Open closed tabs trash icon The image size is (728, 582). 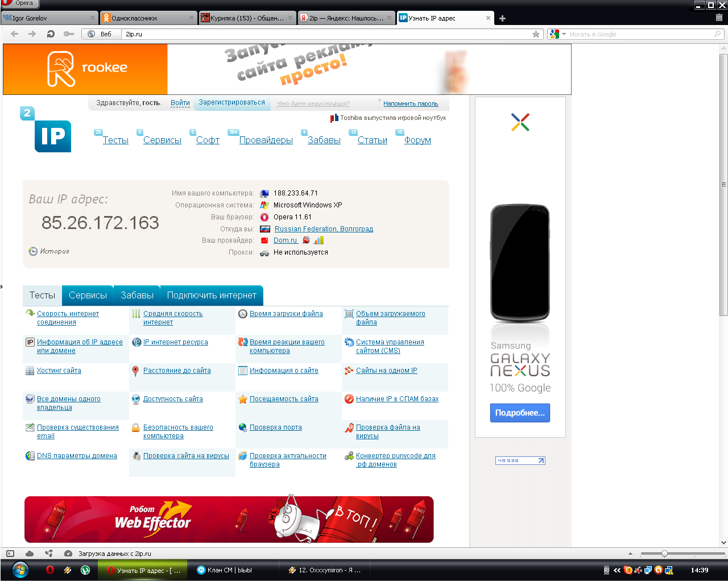[719, 18]
